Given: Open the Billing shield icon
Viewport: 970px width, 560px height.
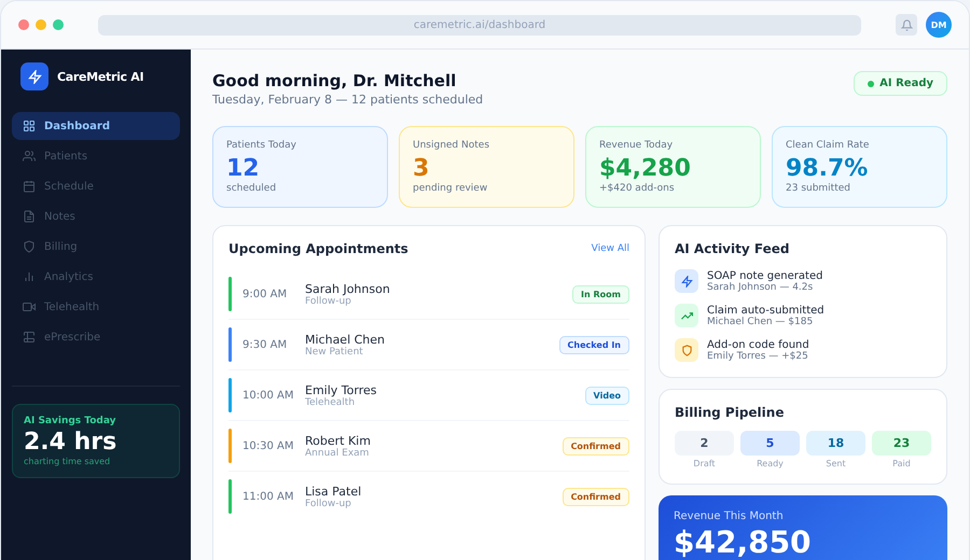Looking at the screenshot, I should point(29,246).
